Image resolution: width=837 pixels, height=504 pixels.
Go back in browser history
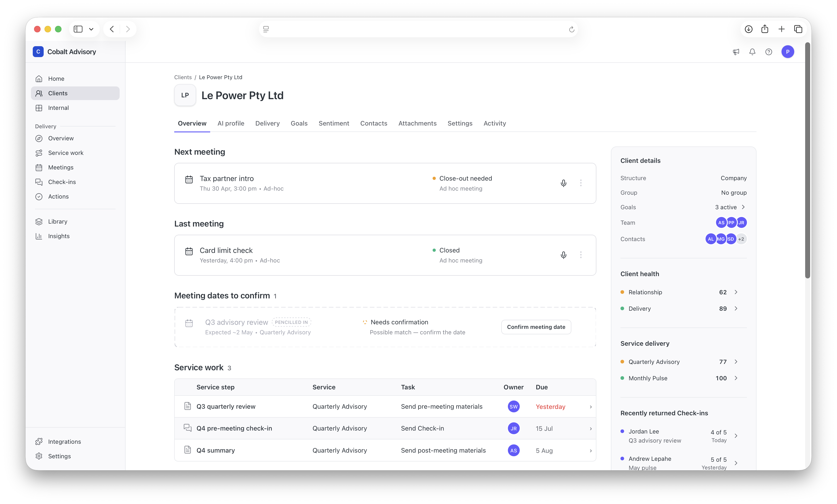(x=112, y=29)
